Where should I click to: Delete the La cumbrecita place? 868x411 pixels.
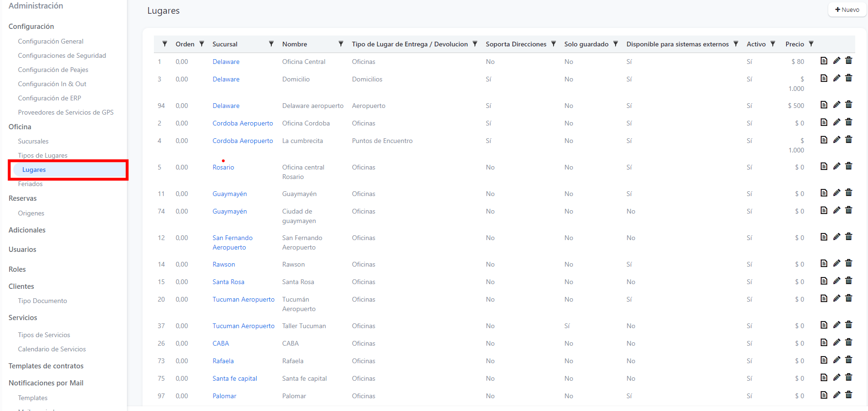(849, 140)
